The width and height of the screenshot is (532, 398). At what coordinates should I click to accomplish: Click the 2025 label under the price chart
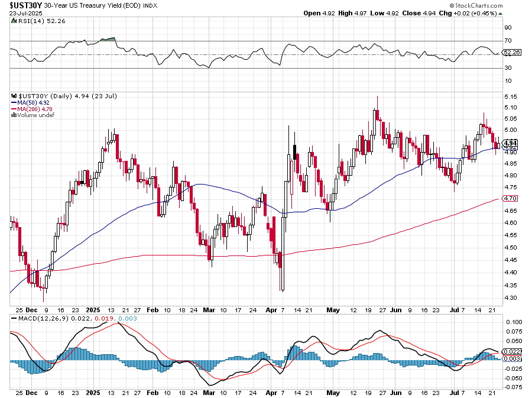93,309
